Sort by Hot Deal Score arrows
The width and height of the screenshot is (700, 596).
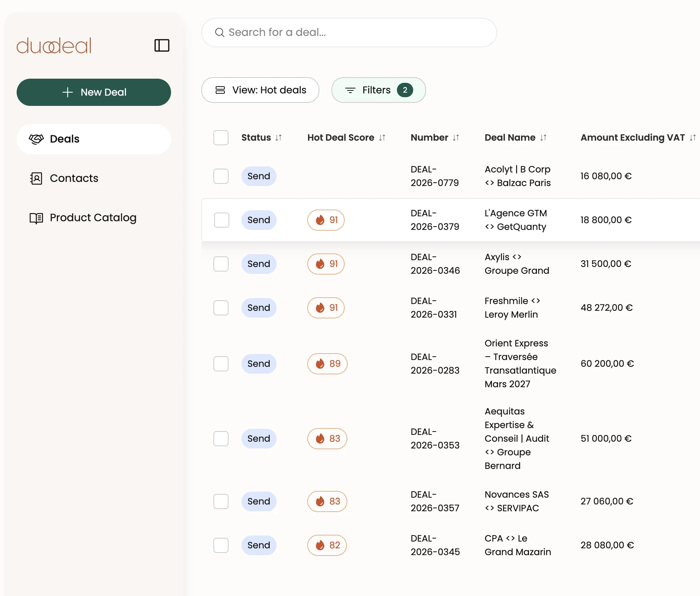[x=382, y=138]
